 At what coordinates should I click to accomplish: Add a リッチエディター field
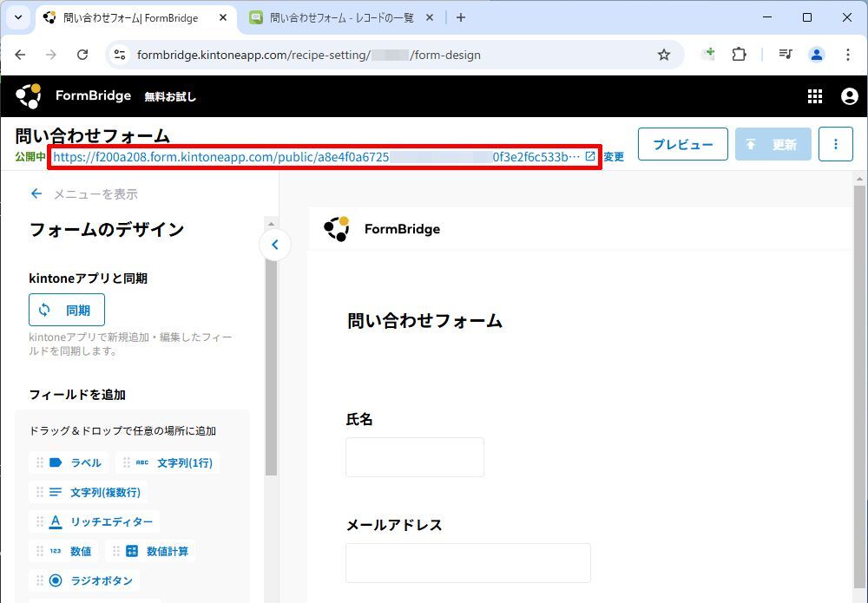pos(95,521)
